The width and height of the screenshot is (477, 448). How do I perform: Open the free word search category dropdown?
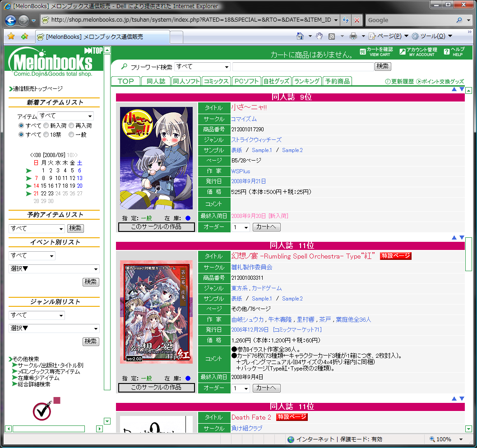tap(202, 67)
